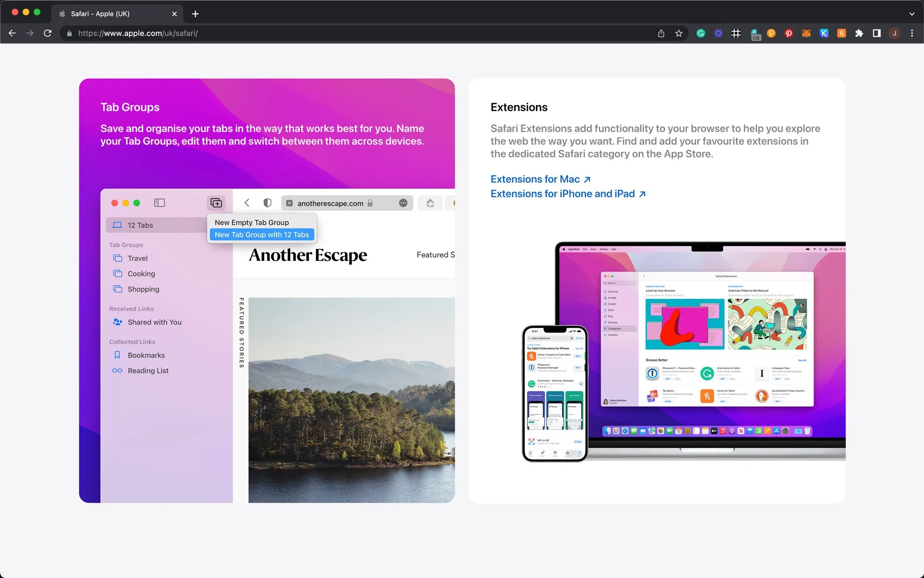Click the iPhone showing Safari extensions
Viewport: 924px width, 578px height.
click(x=555, y=394)
